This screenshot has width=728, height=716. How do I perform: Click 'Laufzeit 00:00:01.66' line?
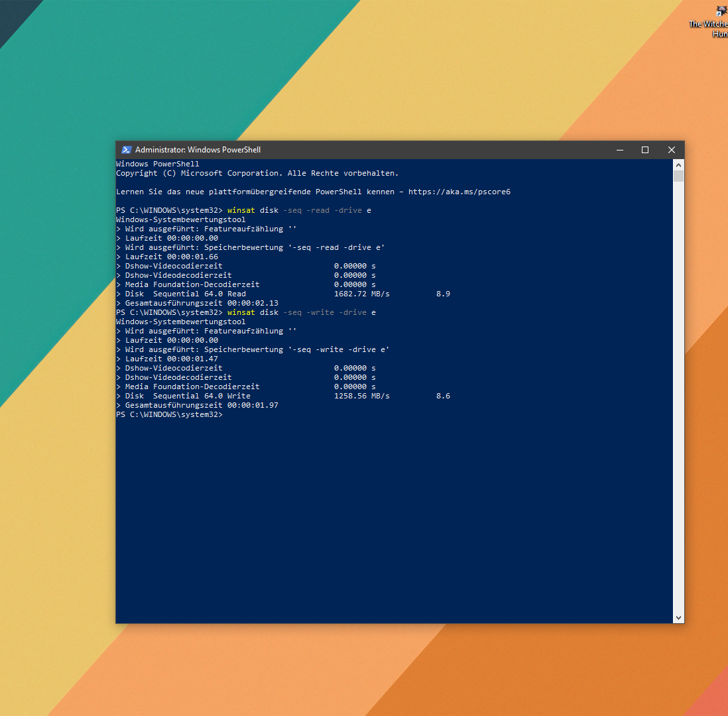167,257
